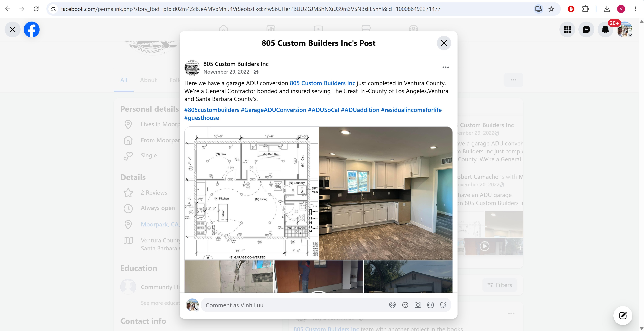644x331 pixels.
Task: Select the All tab on the profile
Action: (x=124, y=80)
